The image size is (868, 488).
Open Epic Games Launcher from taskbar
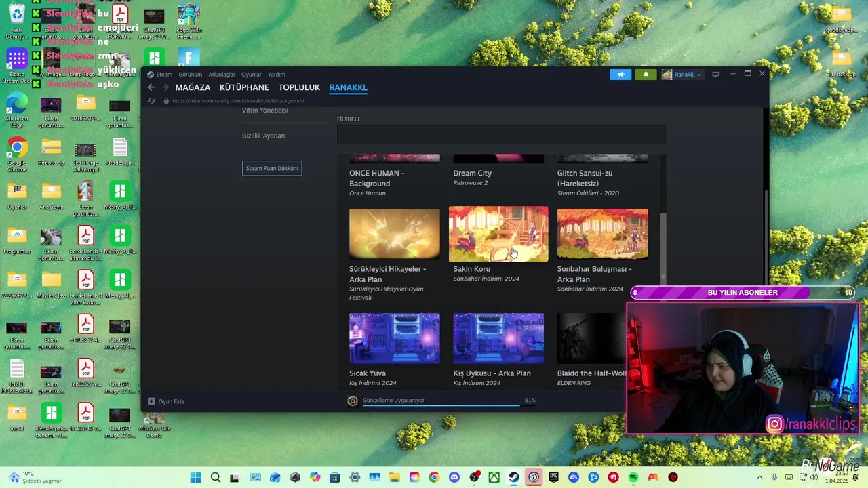554,477
